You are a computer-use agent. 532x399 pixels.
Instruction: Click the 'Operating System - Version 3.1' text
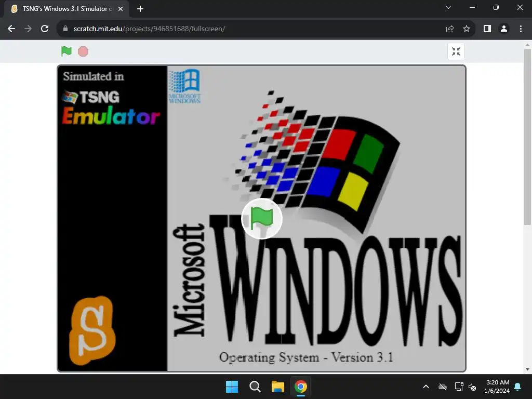pos(306,357)
